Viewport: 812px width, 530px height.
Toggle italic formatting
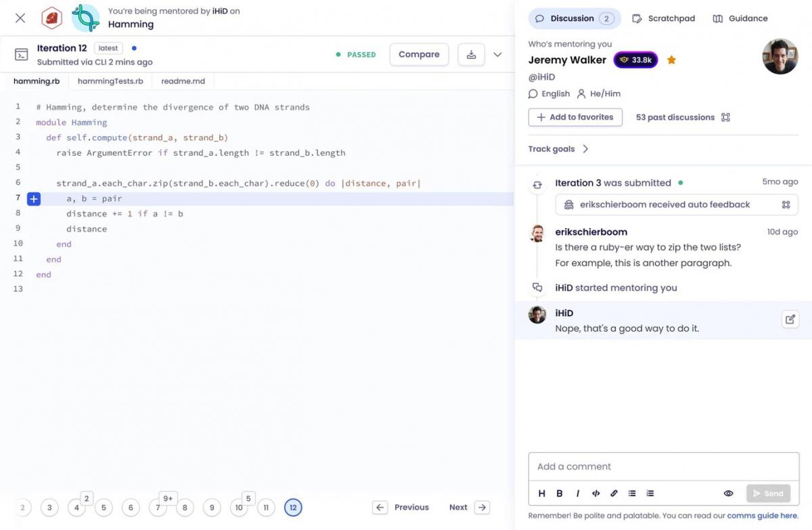coord(577,493)
